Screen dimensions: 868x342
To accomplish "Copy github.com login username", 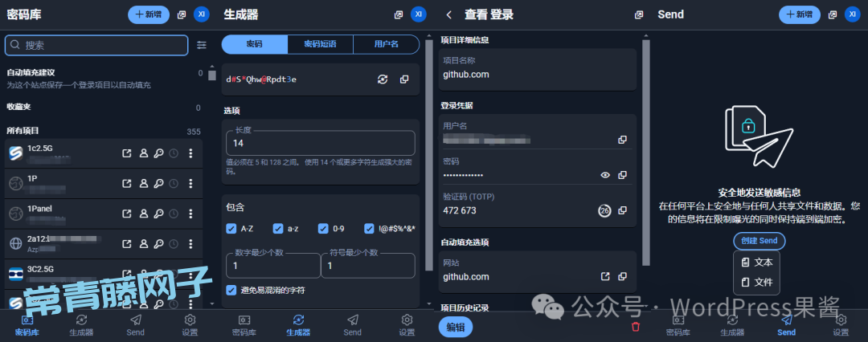I will (x=622, y=140).
